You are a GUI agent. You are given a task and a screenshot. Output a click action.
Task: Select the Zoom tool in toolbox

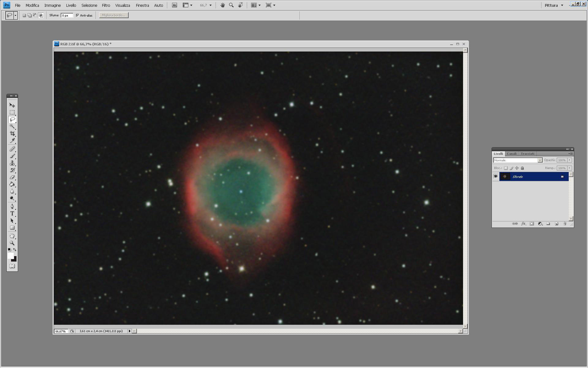(x=12, y=243)
